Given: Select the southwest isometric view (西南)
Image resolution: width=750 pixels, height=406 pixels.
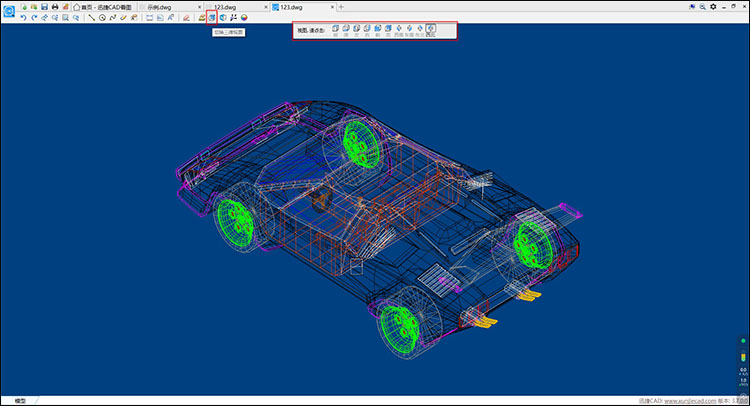Looking at the screenshot, I should [x=399, y=29].
